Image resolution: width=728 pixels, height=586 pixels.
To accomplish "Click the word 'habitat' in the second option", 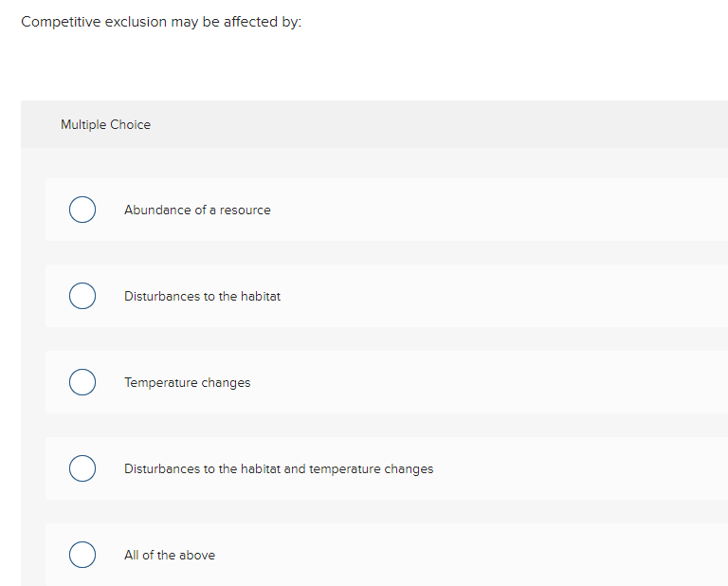I will (x=261, y=297).
